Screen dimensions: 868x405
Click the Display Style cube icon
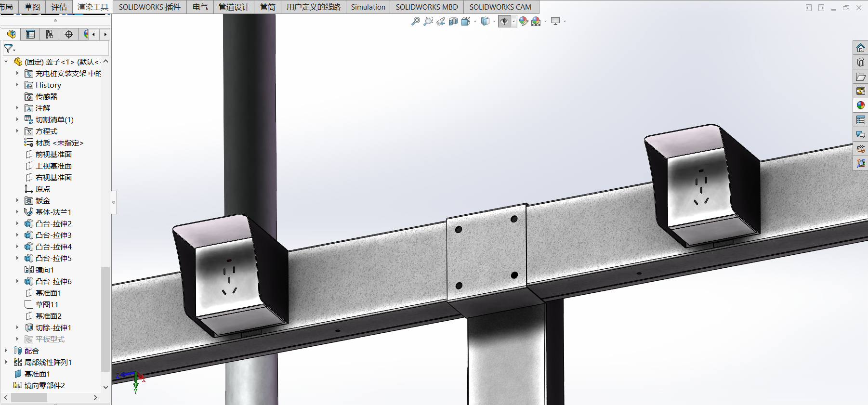[485, 21]
